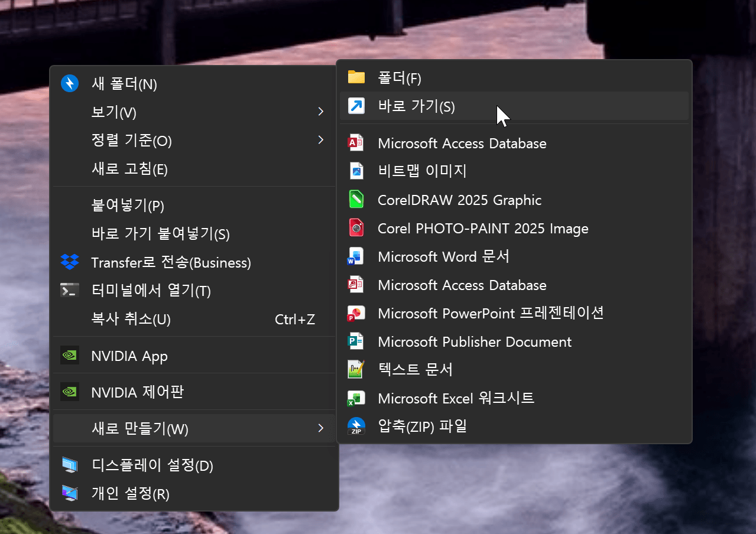The height and width of the screenshot is (534, 756).
Task: Expand the 정렬 기준(O) submenu arrow
Action: coord(320,140)
